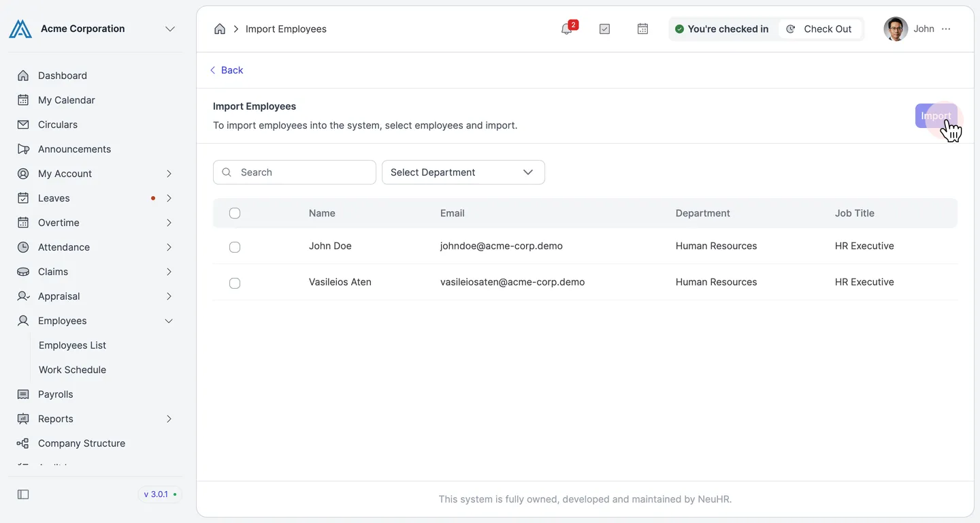The image size is (980, 523).
Task: Open the tasks checklist icon in header
Action: tap(604, 29)
